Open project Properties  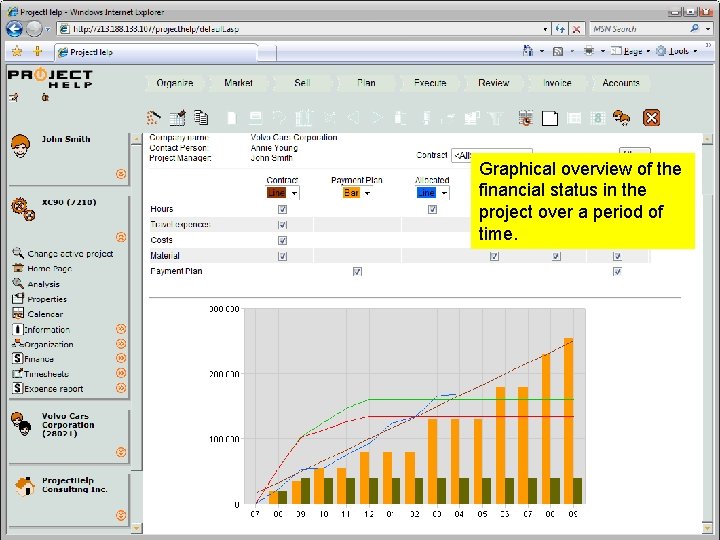pyautogui.click(x=47, y=299)
